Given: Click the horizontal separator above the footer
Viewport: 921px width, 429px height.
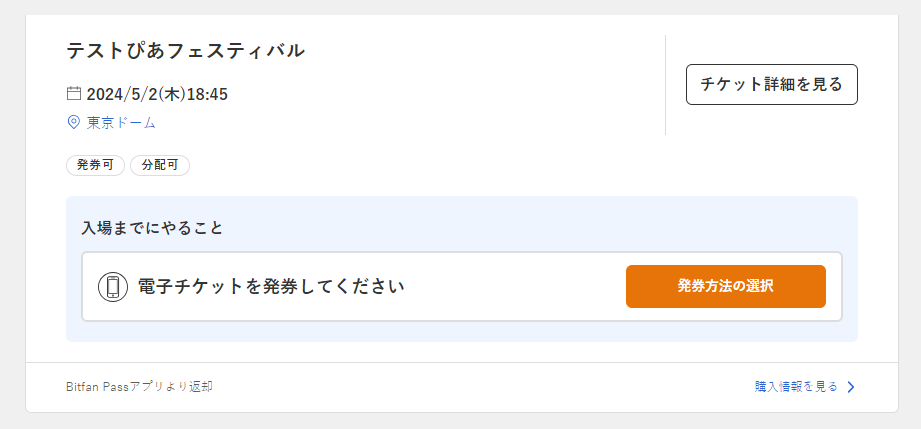Looking at the screenshot, I should [x=460, y=362].
